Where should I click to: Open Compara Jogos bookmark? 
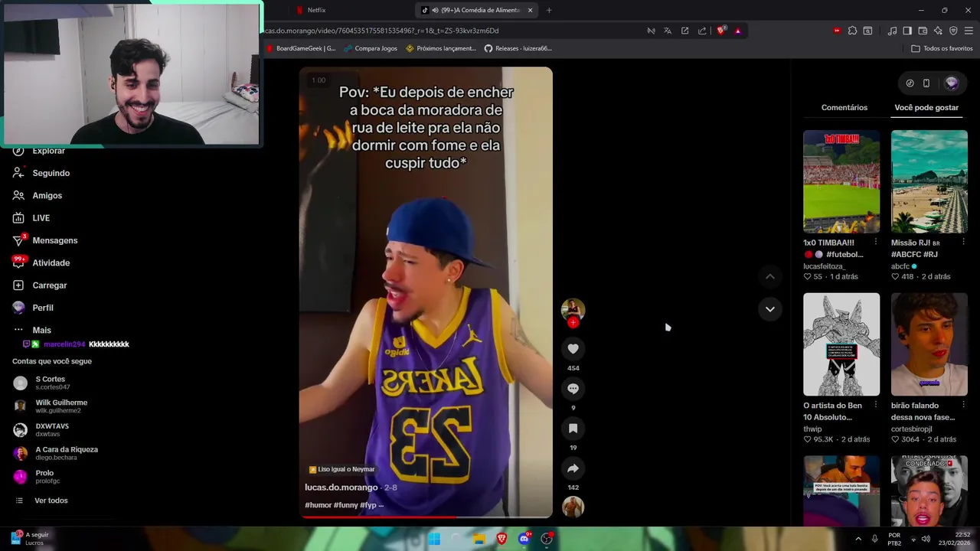coord(371,48)
